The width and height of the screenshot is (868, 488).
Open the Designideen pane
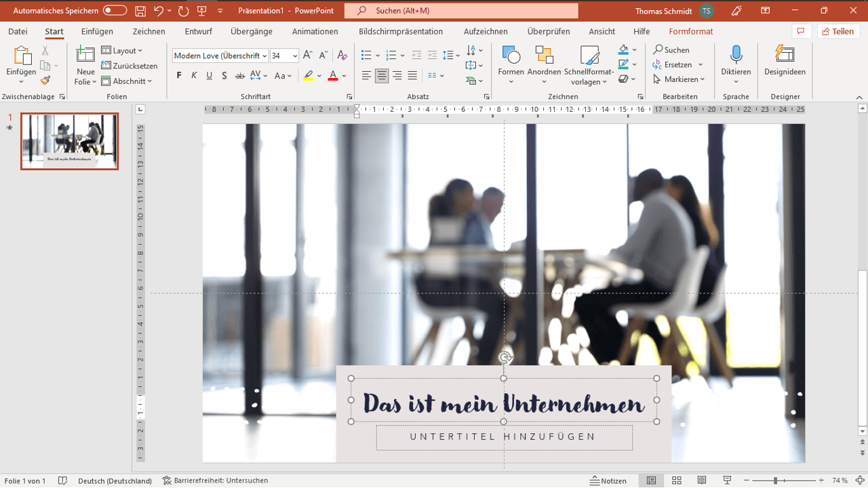(x=785, y=56)
